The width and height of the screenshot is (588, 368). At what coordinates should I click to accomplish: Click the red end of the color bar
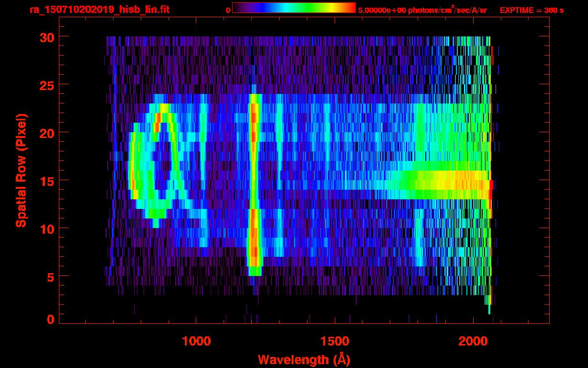click(351, 8)
